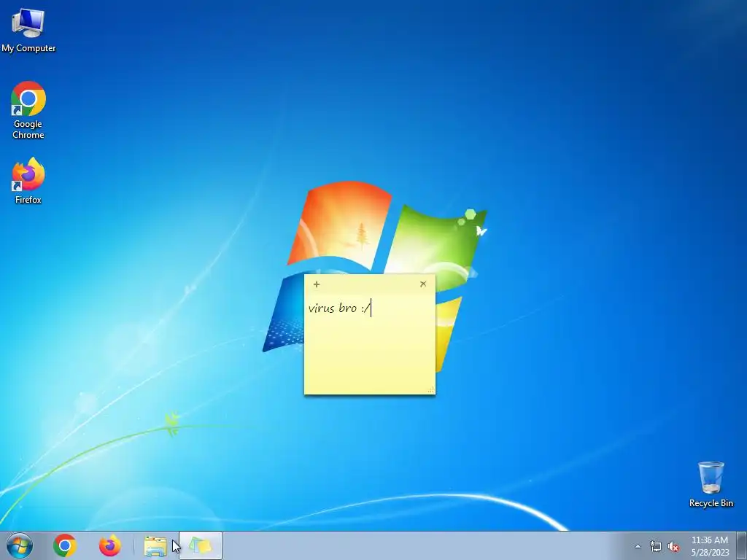The width and height of the screenshot is (747, 560).
Task: Open the muted volume tray icon
Action: [x=673, y=546]
